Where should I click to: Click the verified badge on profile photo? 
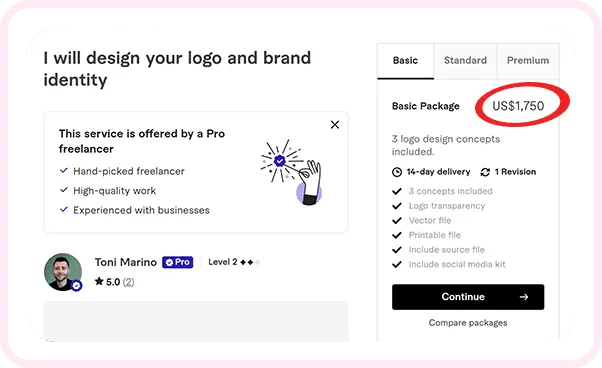(x=76, y=285)
